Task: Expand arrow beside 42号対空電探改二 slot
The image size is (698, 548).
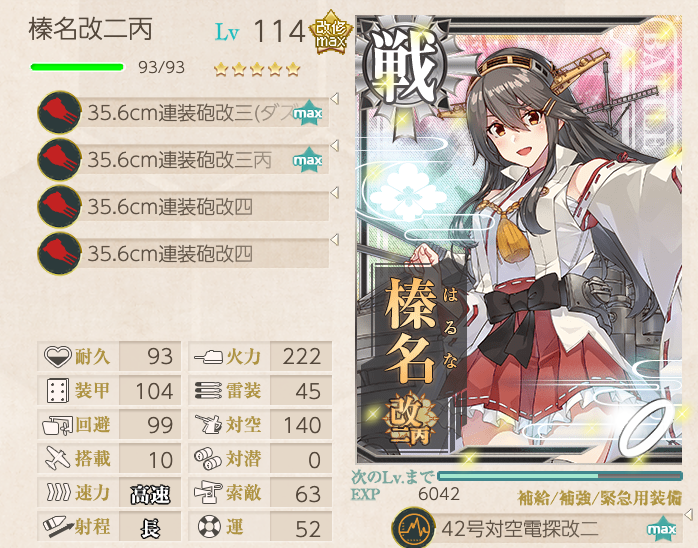Action: 689,514
